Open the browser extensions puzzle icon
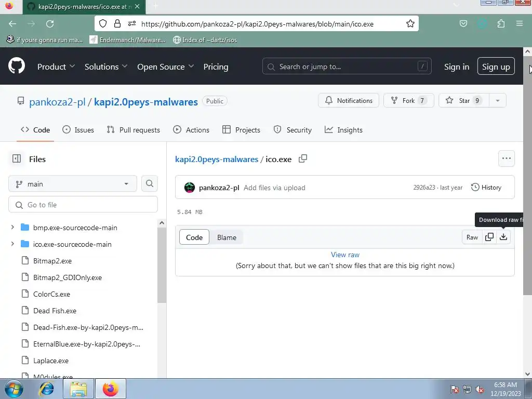The image size is (532, 399). tap(501, 24)
